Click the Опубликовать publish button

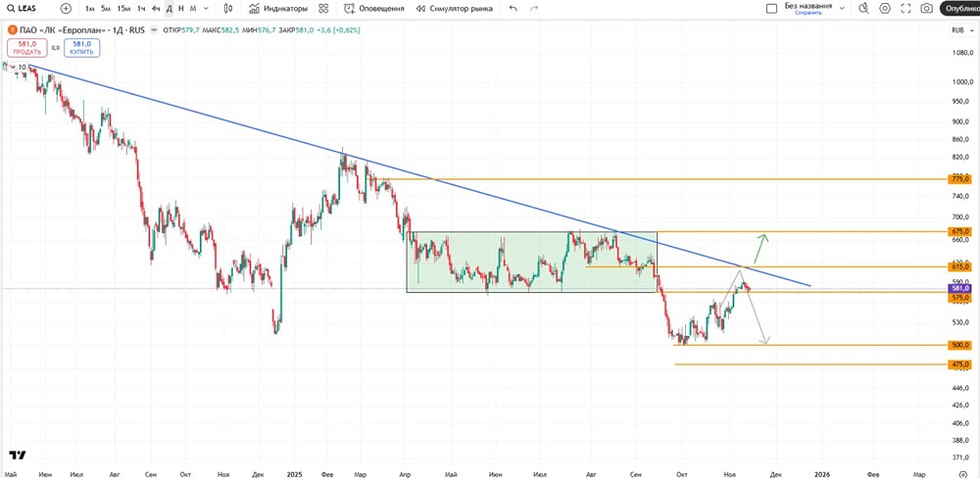960,9
